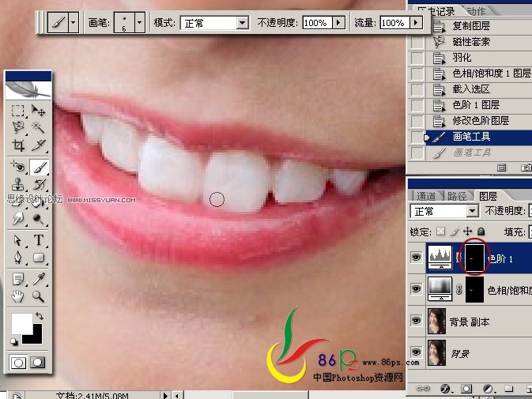Select the Clone Stamp tool

(x=17, y=184)
